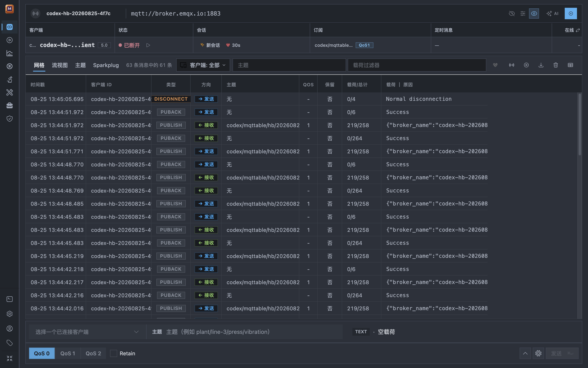This screenshot has width=588, height=368.
Task: Toggle the heartbeat filter icon in toolbar
Action: (x=495, y=65)
